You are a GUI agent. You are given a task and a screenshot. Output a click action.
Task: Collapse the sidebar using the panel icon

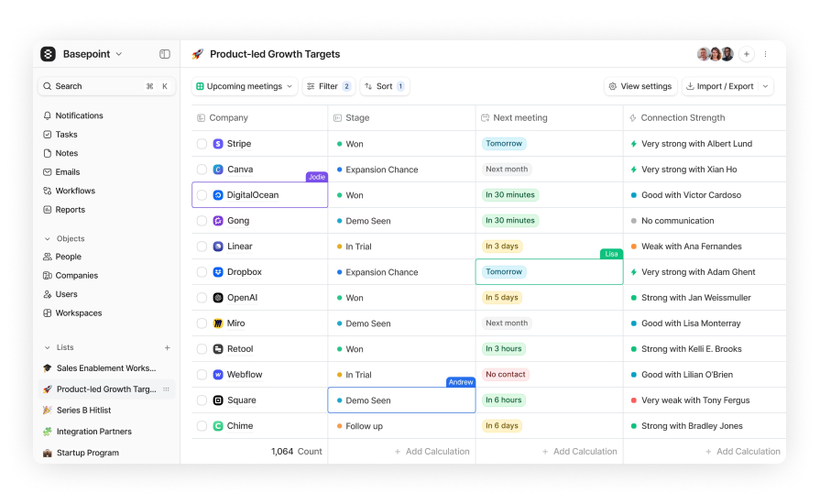tap(165, 54)
